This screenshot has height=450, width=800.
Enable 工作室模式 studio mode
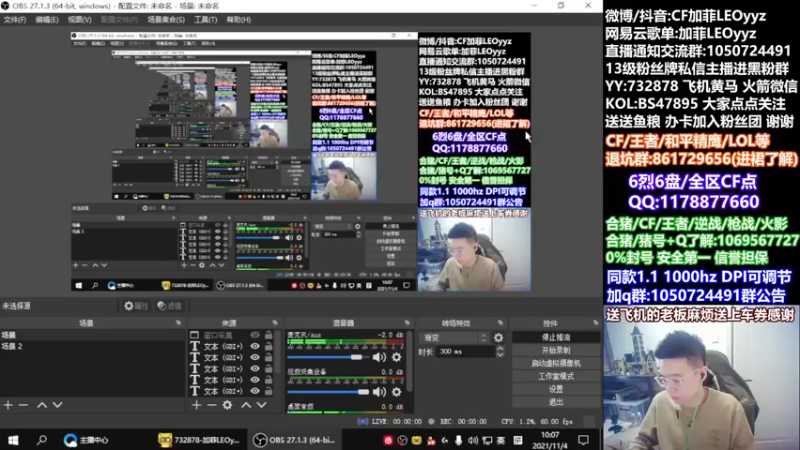[x=556, y=376]
